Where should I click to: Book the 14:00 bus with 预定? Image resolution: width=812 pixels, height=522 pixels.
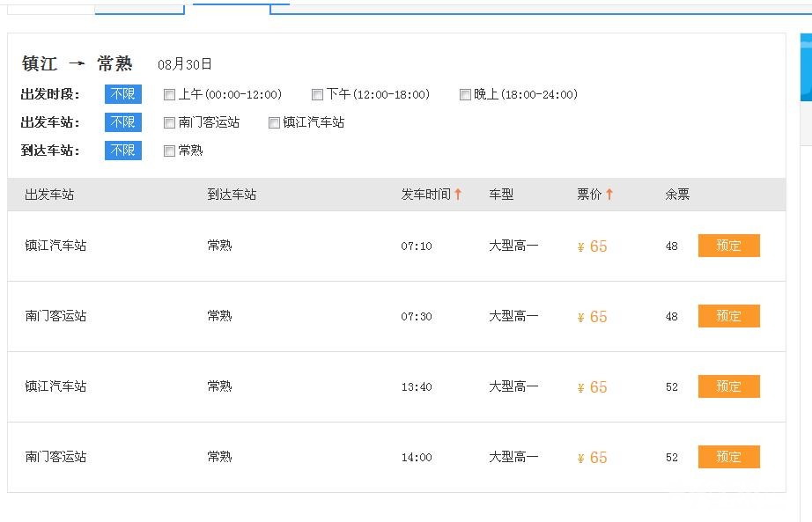click(728, 457)
